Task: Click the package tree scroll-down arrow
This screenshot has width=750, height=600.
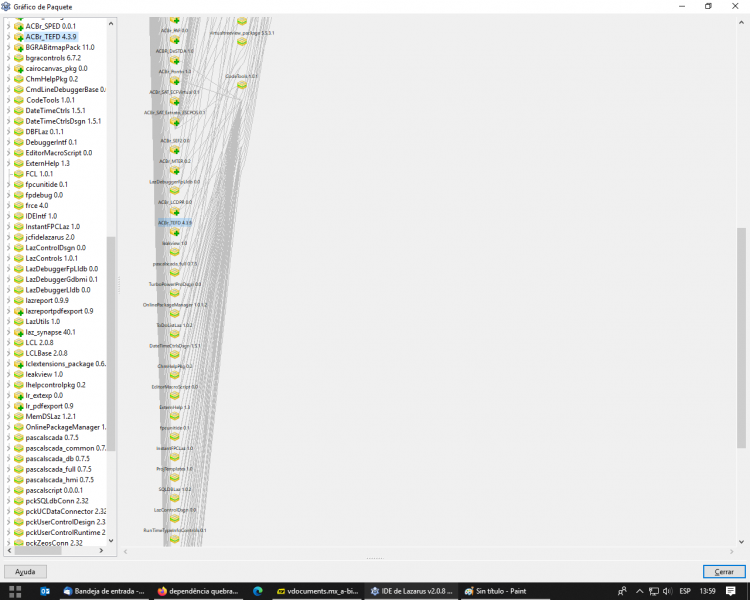Action: coord(111,541)
